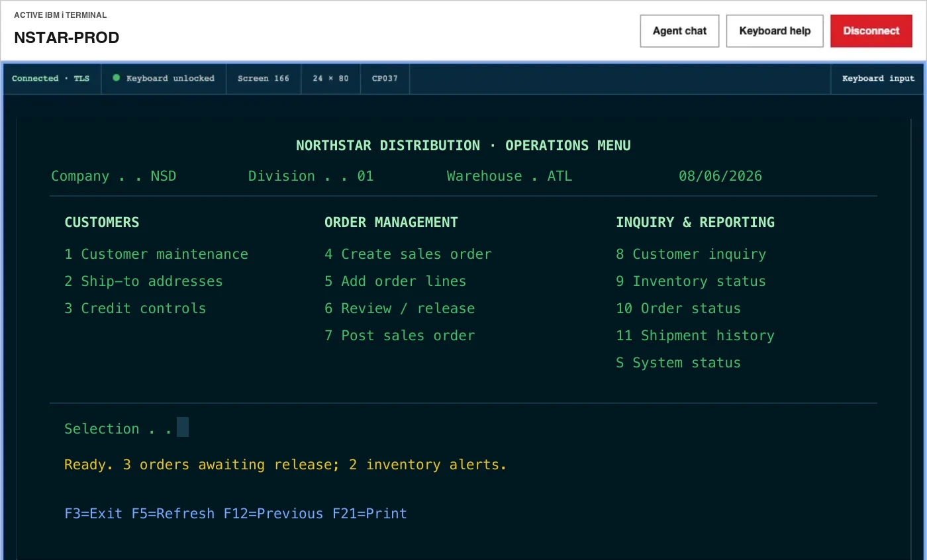Click the Screen 166 status entry
This screenshot has height=560, width=927.
point(264,78)
